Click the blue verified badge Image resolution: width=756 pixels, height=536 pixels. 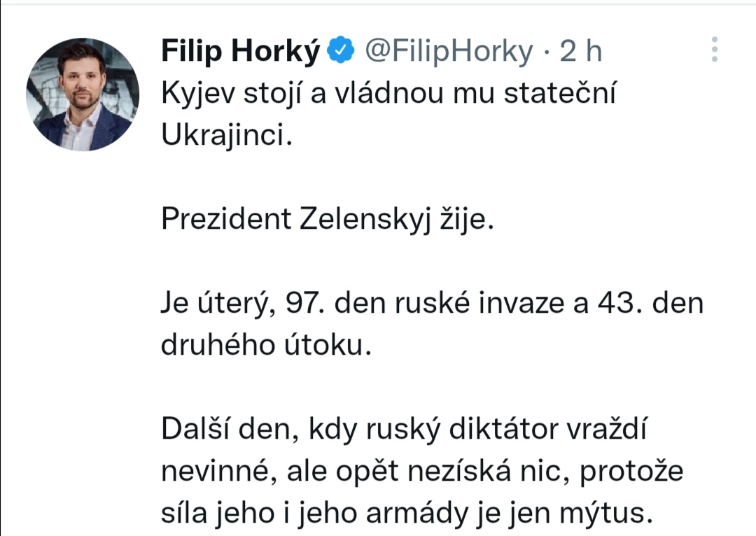(x=341, y=50)
